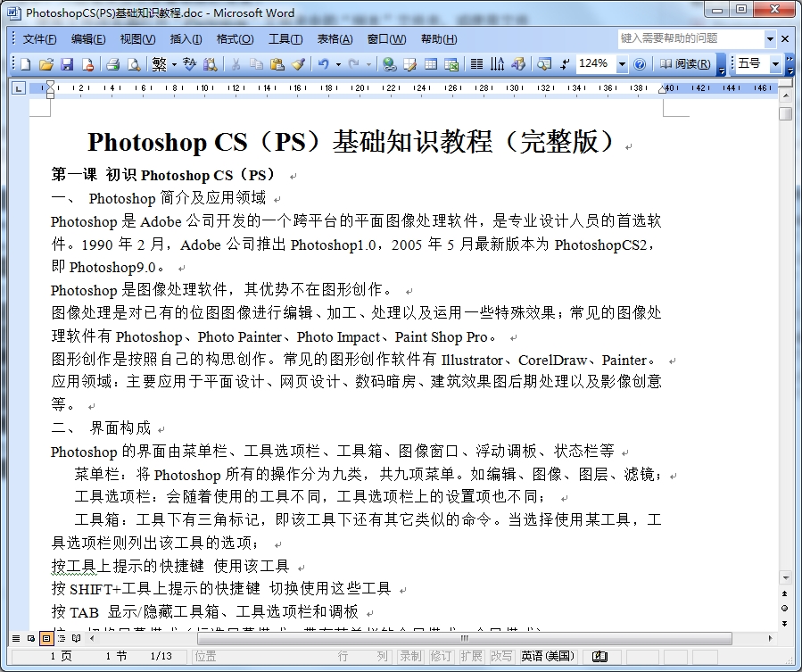Open the 帮助(H) menu
The image size is (802, 672).
point(439,39)
